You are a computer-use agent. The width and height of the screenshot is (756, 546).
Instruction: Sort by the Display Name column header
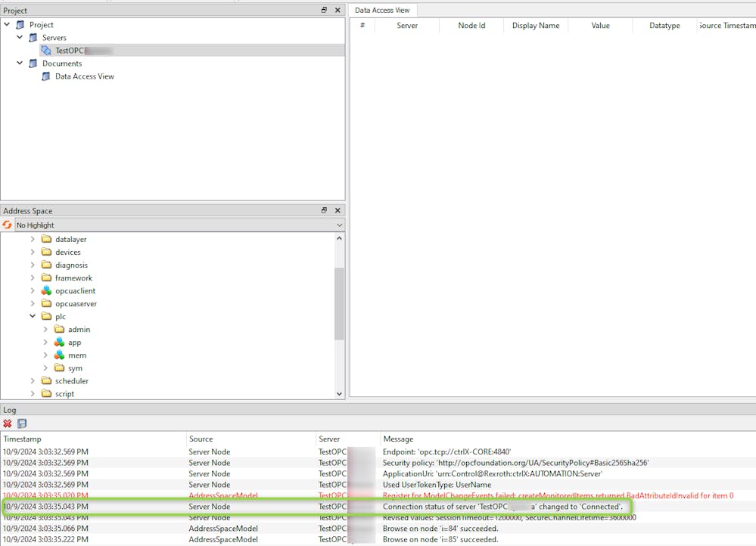(535, 26)
